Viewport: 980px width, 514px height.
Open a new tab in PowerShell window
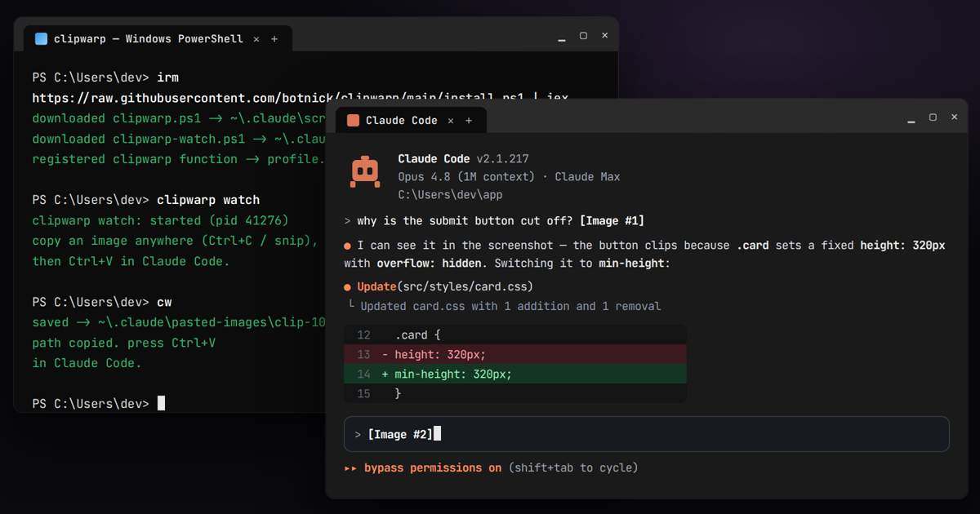tap(274, 38)
